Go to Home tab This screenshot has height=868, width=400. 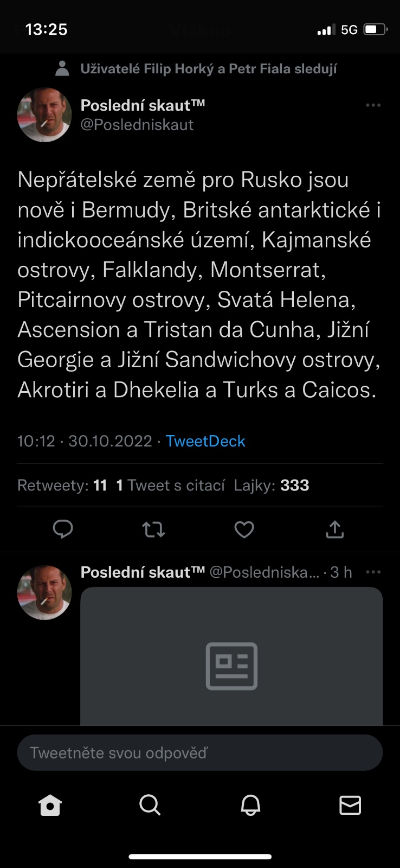(x=50, y=805)
